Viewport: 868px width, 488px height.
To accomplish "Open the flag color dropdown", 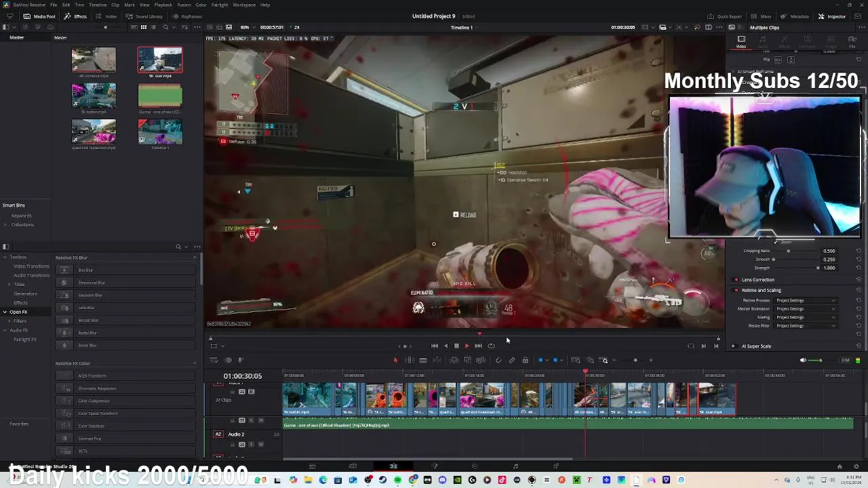I will 547,361.
